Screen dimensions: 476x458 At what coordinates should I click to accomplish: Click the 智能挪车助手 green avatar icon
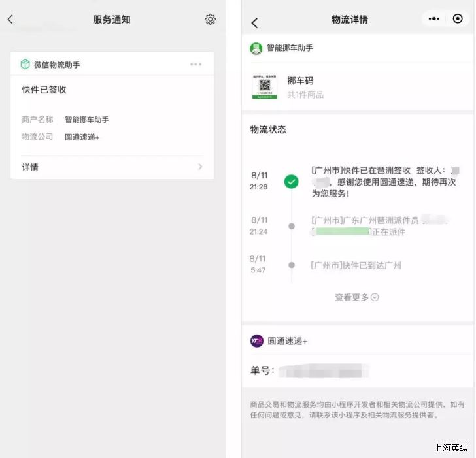(x=256, y=48)
